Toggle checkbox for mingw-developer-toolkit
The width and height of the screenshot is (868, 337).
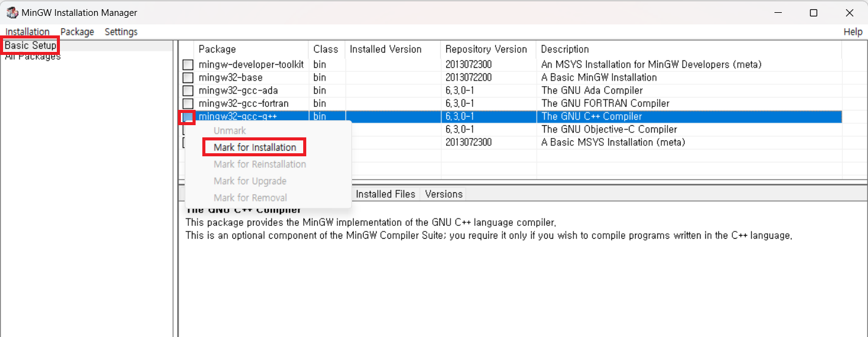pyautogui.click(x=188, y=65)
